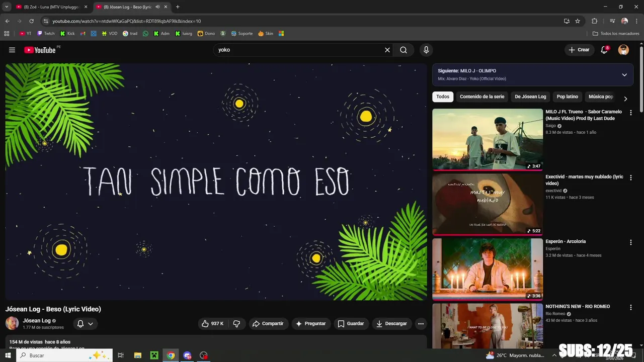This screenshot has height=362, width=644.
Task: Close the Zoé - Luna browser tab
Action: coord(86,7)
